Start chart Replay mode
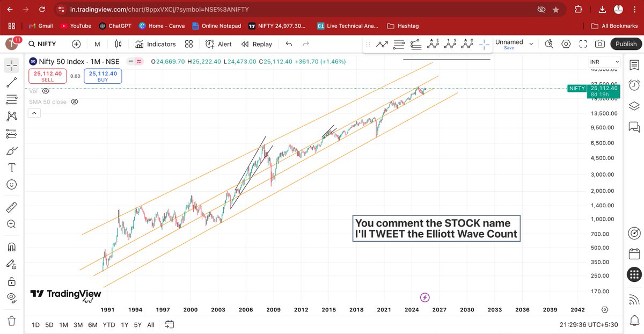This screenshot has width=644, height=334. [x=257, y=44]
